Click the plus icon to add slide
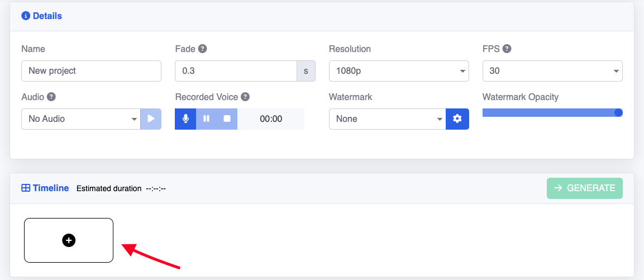This screenshot has height=280, width=644. [69, 240]
